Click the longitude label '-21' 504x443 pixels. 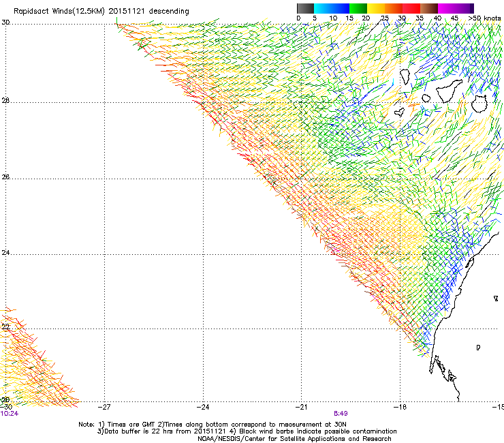[301, 407]
